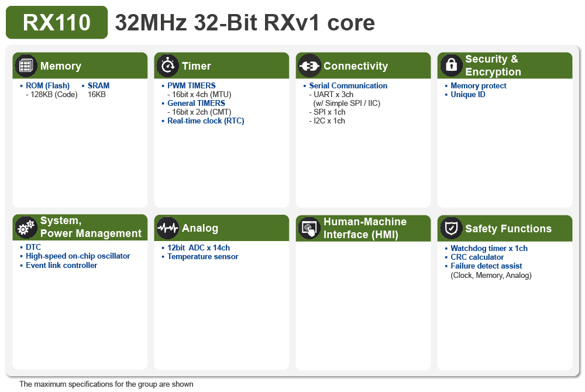
Task: Click the System, Power Management gears icon
Action: click(26, 227)
